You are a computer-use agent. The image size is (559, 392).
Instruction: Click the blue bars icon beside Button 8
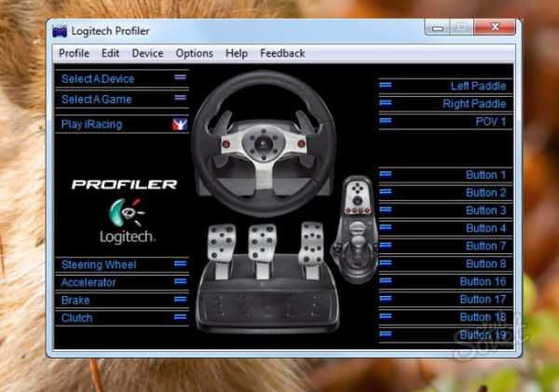point(386,263)
